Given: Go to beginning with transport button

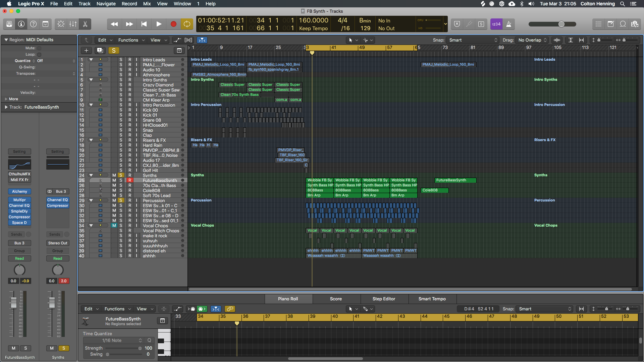Looking at the screenshot, I should pyautogui.click(x=144, y=24).
